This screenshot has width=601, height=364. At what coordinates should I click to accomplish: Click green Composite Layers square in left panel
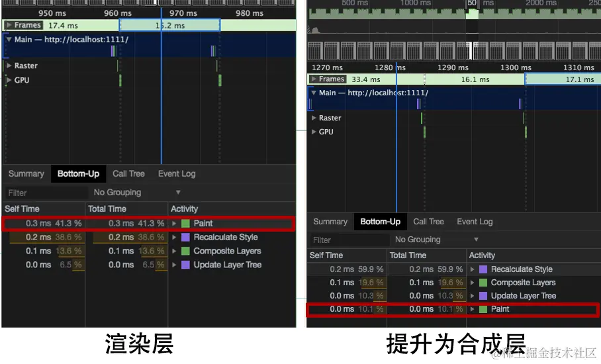185,251
